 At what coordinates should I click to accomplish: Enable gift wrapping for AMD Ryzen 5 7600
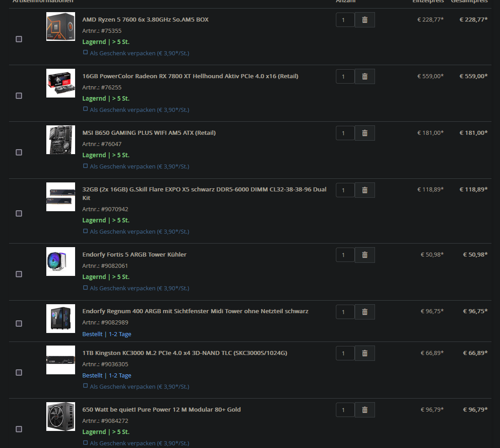pos(85,52)
